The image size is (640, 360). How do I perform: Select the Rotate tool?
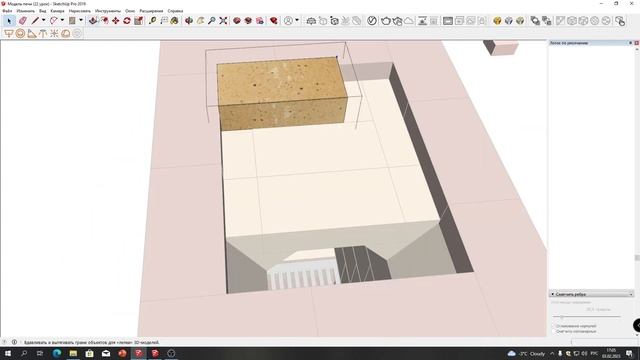coord(127,20)
